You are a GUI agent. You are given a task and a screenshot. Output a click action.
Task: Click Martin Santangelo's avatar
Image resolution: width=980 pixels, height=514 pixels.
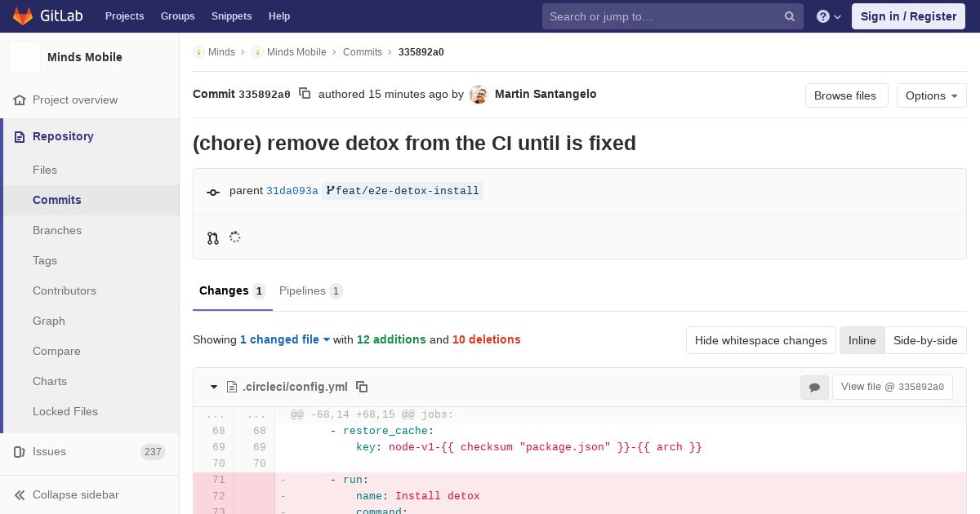pyautogui.click(x=479, y=95)
